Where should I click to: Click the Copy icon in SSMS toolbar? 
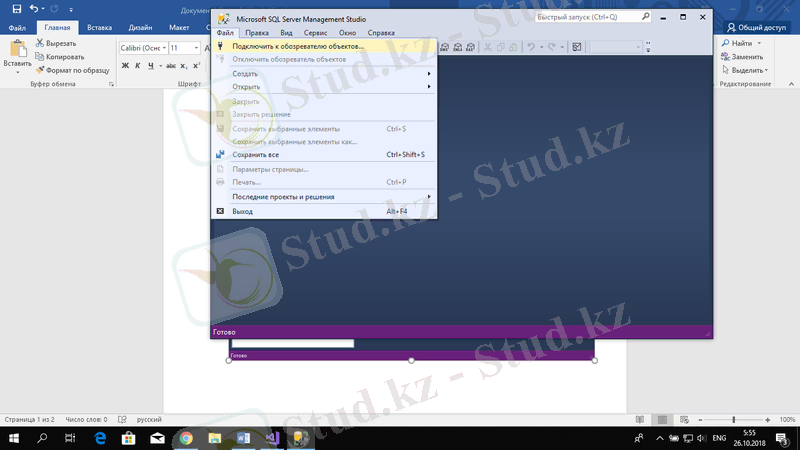point(501,47)
